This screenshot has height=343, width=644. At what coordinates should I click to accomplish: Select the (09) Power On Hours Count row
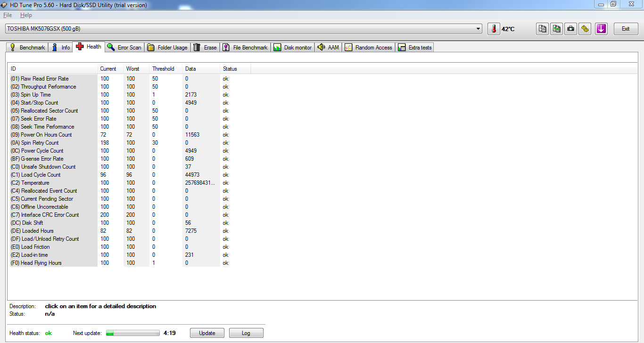pyautogui.click(x=129, y=135)
